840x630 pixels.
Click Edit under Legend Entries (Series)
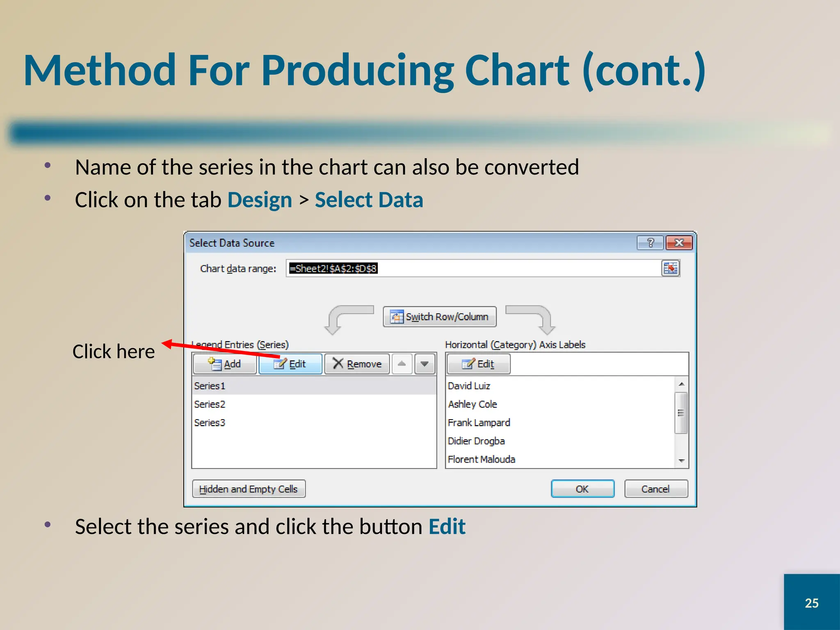[x=290, y=364]
